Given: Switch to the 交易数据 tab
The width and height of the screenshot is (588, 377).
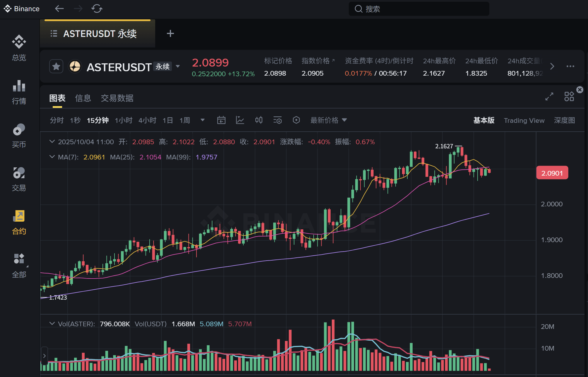Looking at the screenshot, I should point(117,98).
